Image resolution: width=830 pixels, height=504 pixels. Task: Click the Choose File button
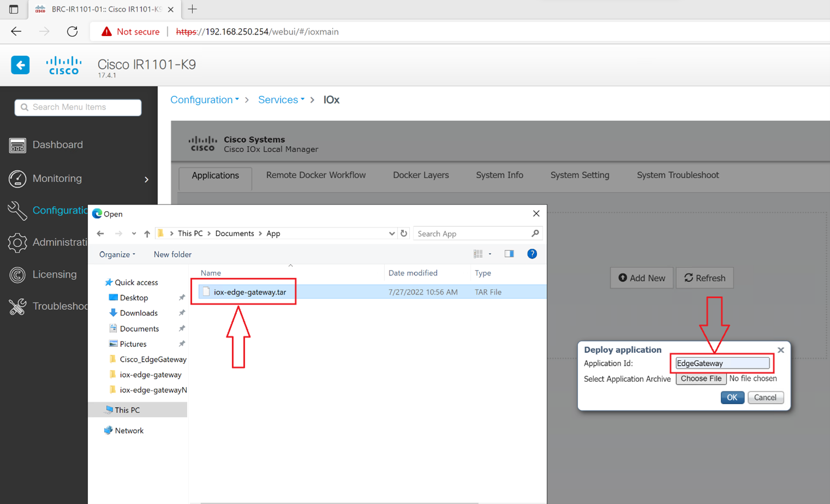point(701,379)
